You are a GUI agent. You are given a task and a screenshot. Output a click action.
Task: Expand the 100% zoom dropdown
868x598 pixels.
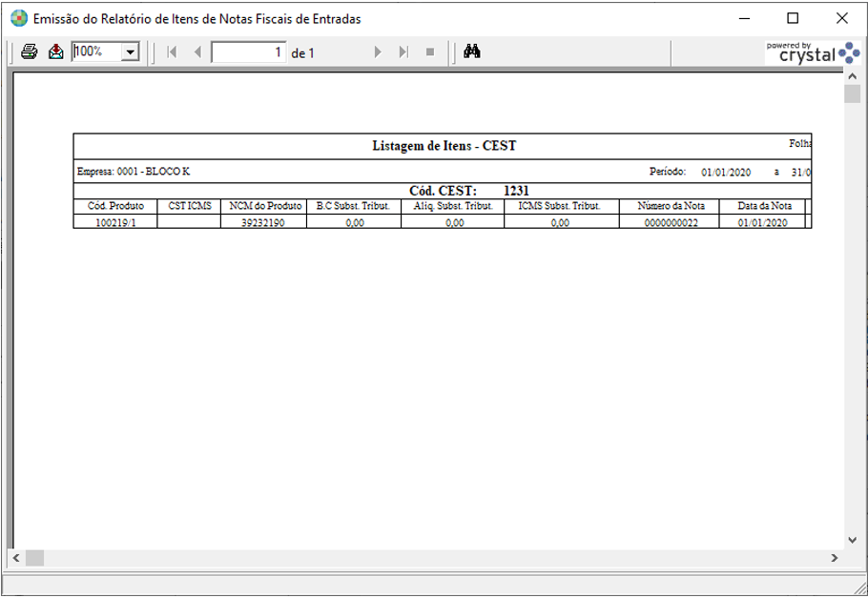(131, 52)
